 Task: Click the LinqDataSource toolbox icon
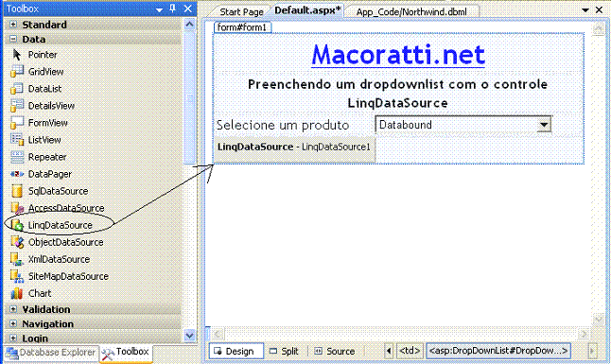coord(17,225)
